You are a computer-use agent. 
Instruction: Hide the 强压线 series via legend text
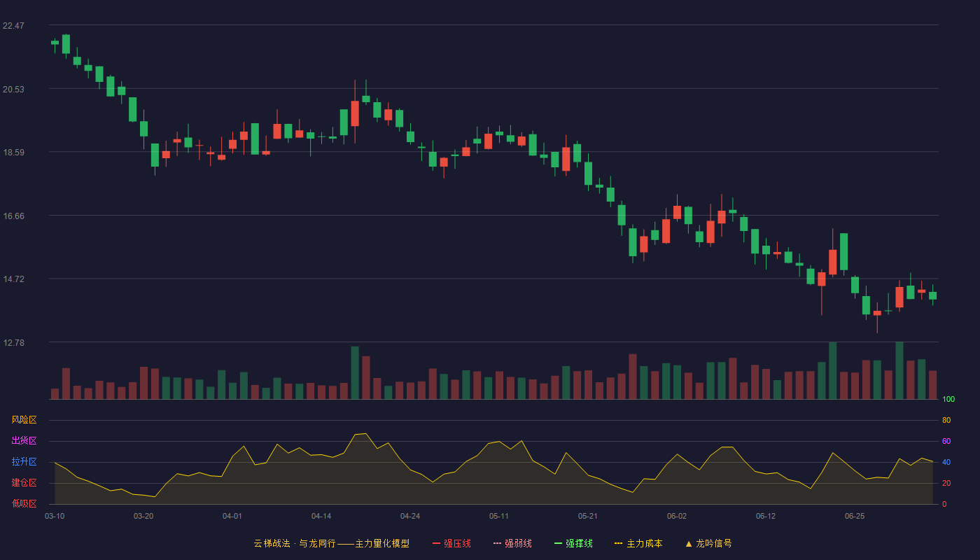[x=457, y=543]
